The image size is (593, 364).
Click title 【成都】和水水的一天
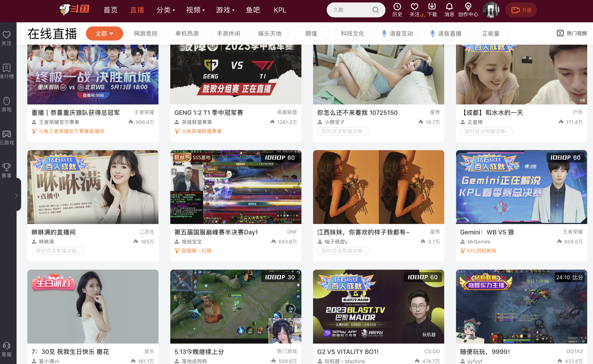tap(491, 112)
